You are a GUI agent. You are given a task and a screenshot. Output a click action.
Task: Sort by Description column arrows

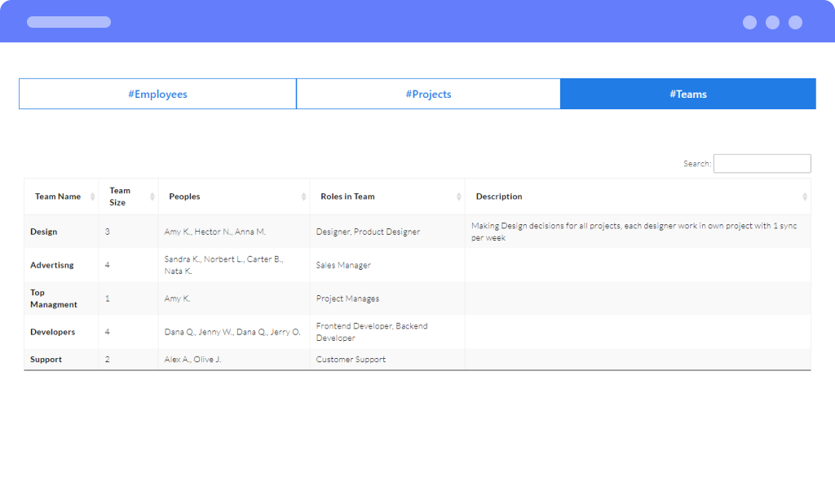pyautogui.click(x=805, y=197)
